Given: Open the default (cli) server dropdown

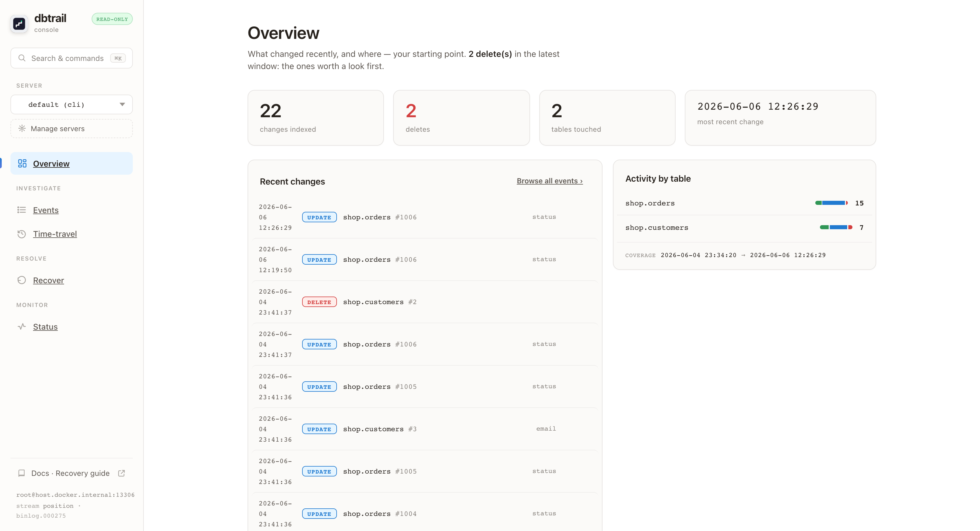Looking at the screenshot, I should point(72,104).
